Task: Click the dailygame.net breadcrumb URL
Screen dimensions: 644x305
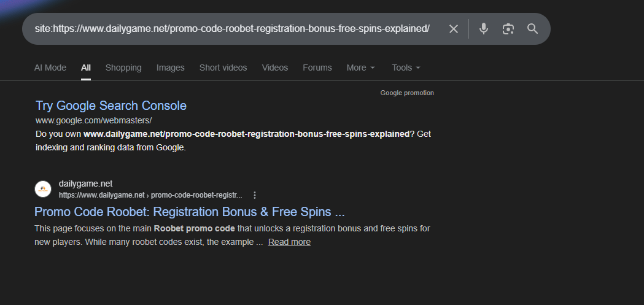Action: pyautogui.click(x=150, y=195)
